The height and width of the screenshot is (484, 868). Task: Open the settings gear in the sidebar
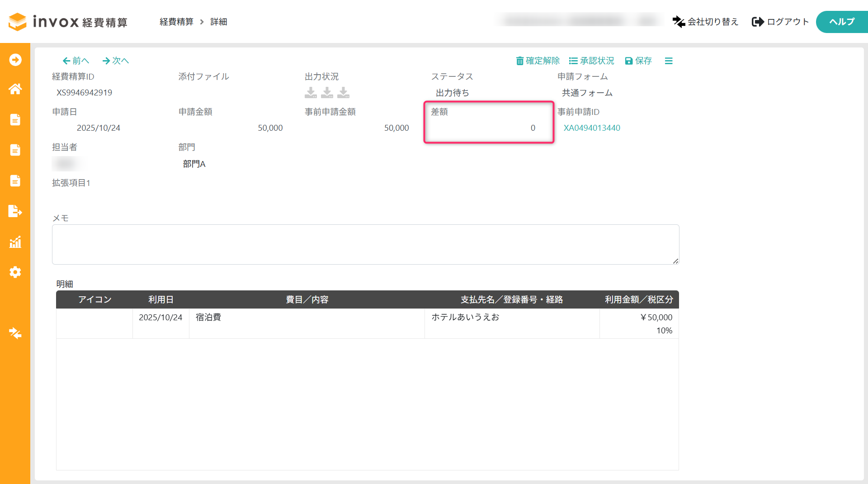pyautogui.click(x=15, y=272)
